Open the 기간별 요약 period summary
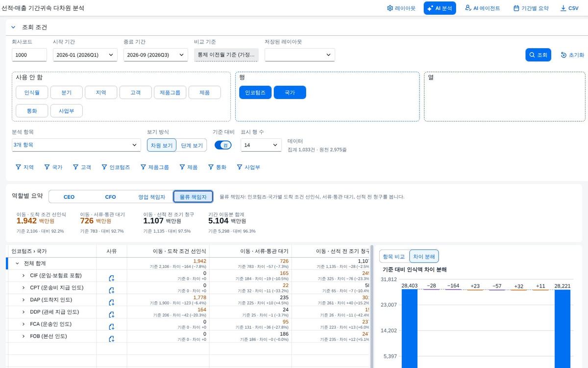The height and width of the screenshot is (368, 588). pyautogui.click(x=531, y=8)
